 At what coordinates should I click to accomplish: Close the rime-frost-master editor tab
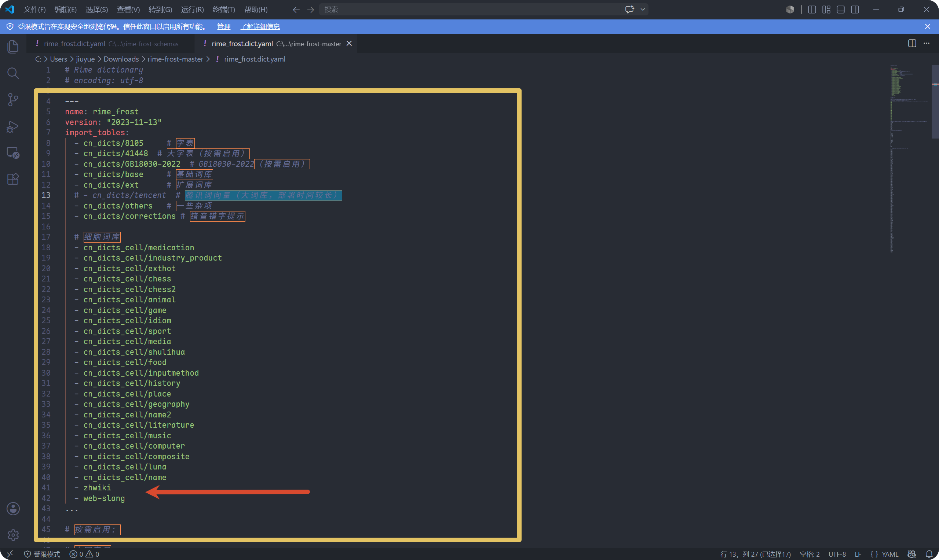tap(349, 43)
